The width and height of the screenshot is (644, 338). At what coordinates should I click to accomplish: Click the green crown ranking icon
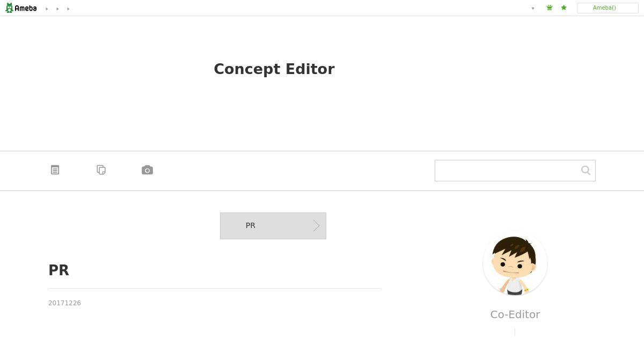point(550,8)
